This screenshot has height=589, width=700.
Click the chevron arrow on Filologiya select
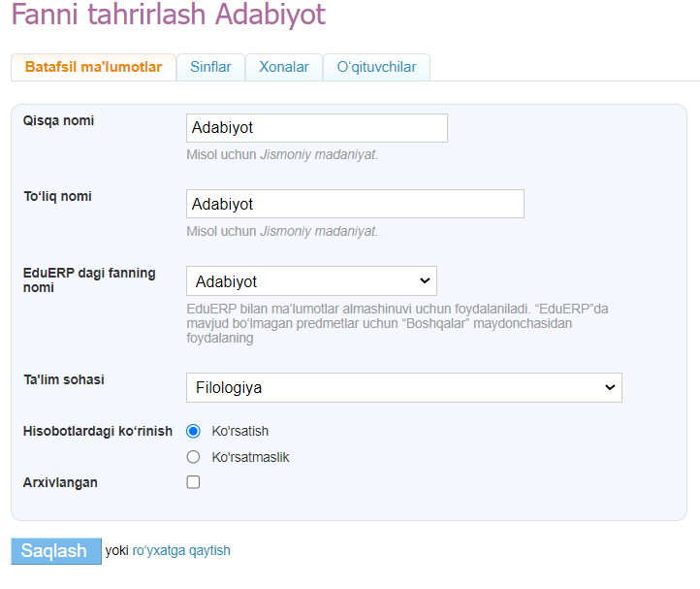[x=610, y=387]
